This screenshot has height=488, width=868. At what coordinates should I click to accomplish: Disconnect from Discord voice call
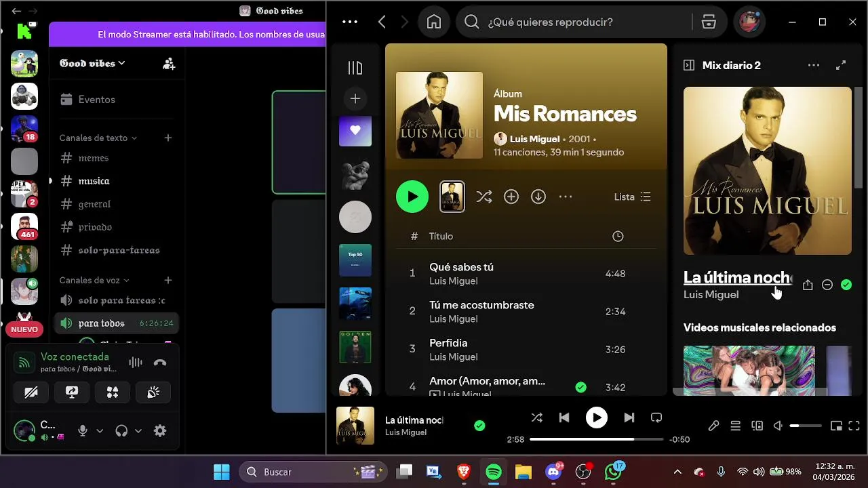160,363
